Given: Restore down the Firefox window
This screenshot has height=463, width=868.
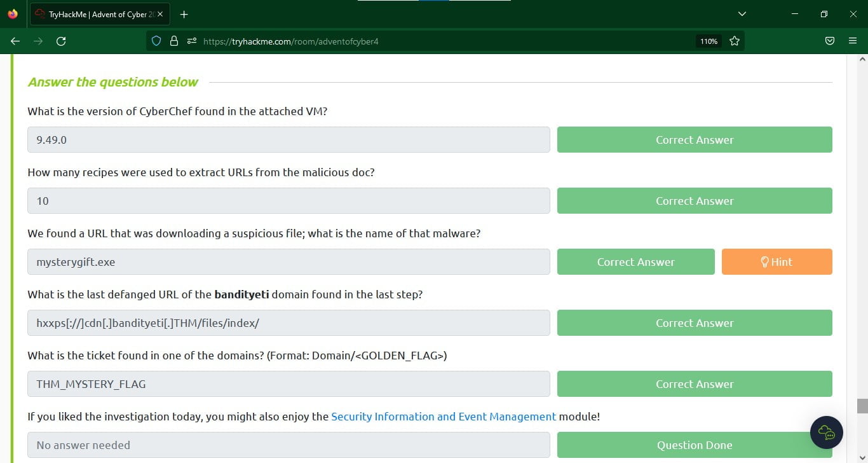Looking at the screenshot, I should (824, 14).
